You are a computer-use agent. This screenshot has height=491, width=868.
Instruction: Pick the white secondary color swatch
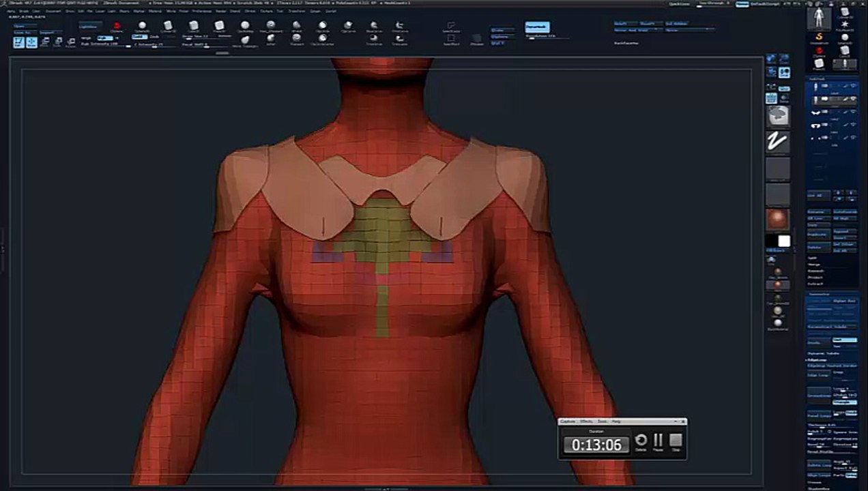(x=784, y=241)
